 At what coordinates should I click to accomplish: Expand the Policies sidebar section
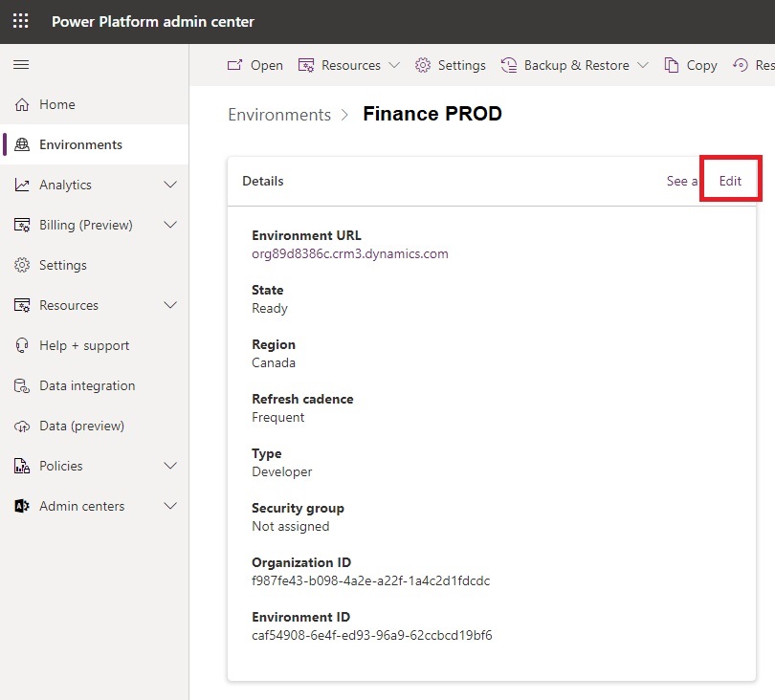[170, 467]
